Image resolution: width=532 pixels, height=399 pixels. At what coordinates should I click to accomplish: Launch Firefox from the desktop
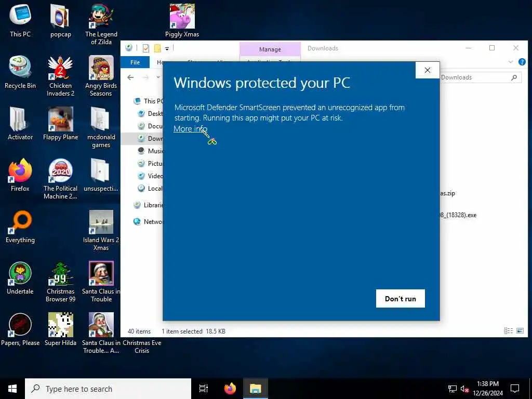20,175
